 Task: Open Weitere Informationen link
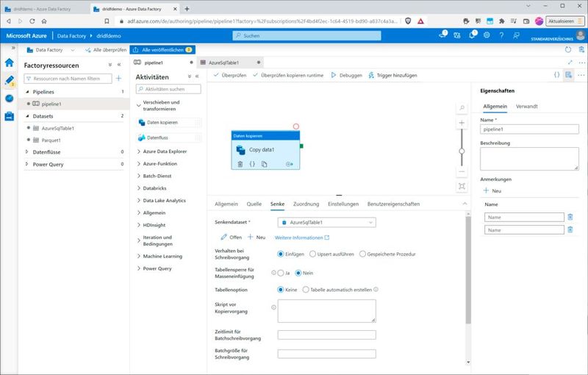(302, 238)
